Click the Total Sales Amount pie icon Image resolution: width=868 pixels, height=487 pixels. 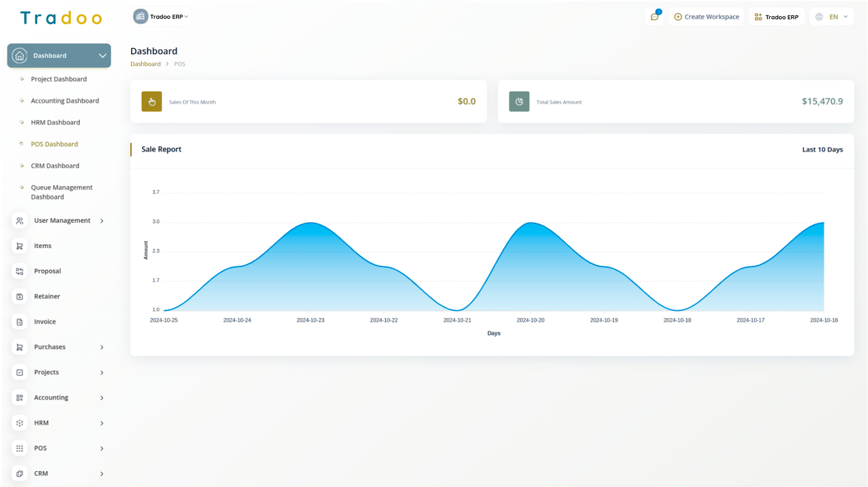(x=519, y=101)
